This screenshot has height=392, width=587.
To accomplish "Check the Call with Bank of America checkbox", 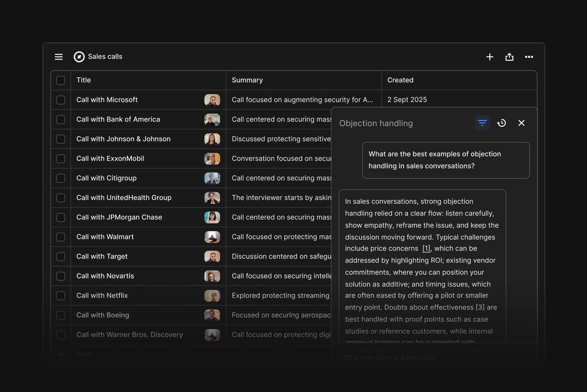I will point(61,120).
